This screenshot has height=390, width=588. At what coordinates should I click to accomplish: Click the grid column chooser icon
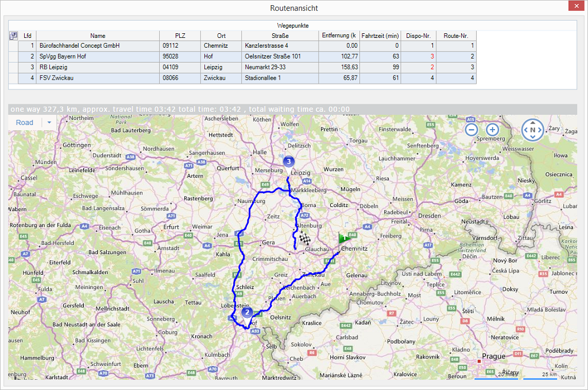click(13, 36)
